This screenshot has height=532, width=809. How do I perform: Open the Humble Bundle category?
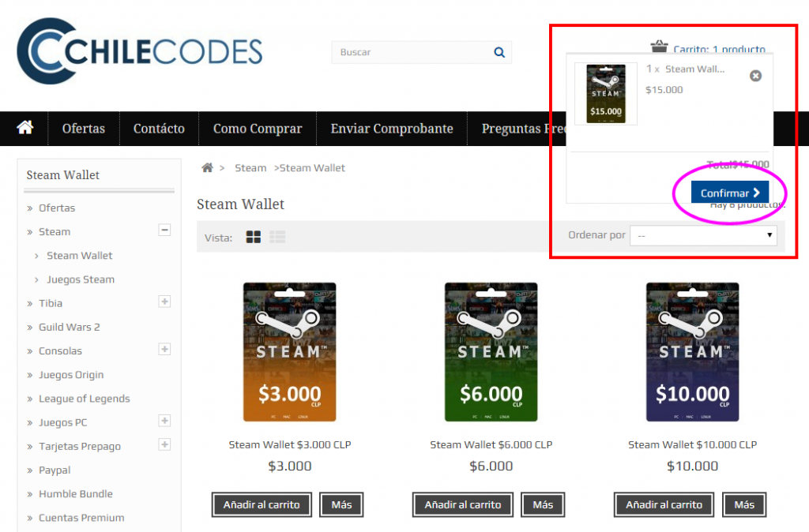point(75,494)
